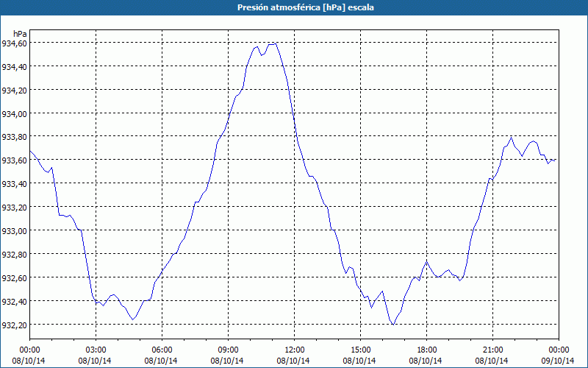The image size is (588, 368).
Task: Click the 08/10/14 date under 15:00
Action: pyautogui.click(x=359, y=361)
